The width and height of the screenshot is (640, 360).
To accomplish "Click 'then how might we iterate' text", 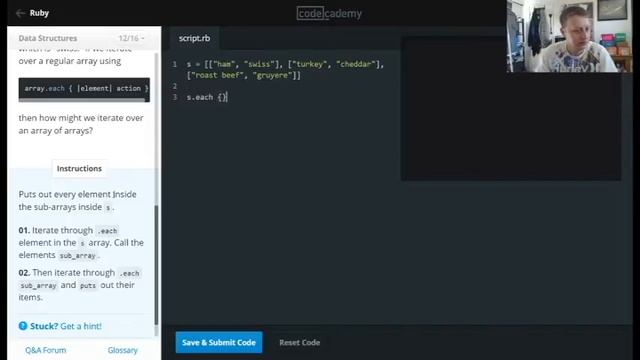I will point(81,124).
